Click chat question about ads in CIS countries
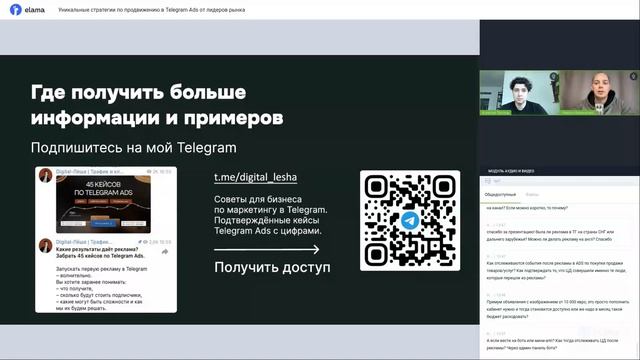Viewport: 640px width, 360px height. pyautogui.click(x=550, y=236)
